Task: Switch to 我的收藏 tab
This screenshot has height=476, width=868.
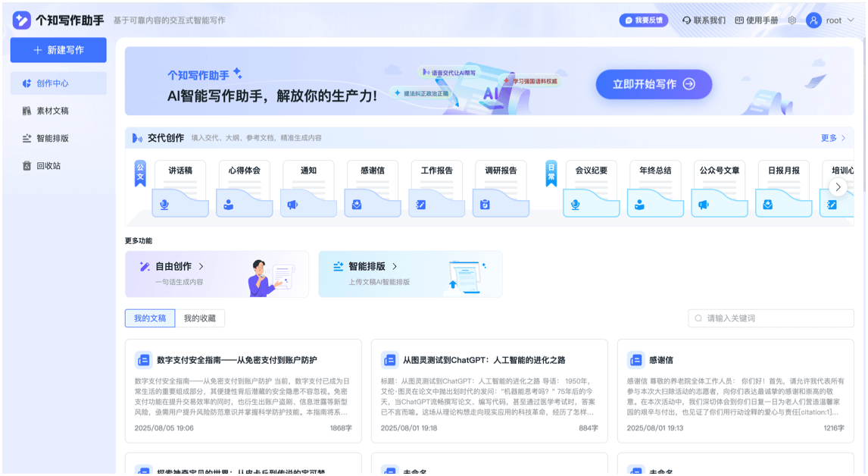Action: [x=200, y=318]
